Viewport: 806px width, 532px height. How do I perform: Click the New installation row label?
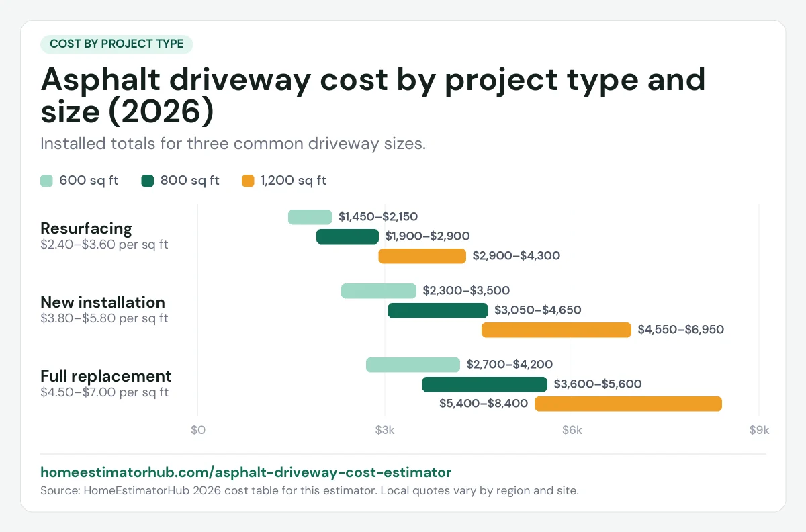(103, 302)
